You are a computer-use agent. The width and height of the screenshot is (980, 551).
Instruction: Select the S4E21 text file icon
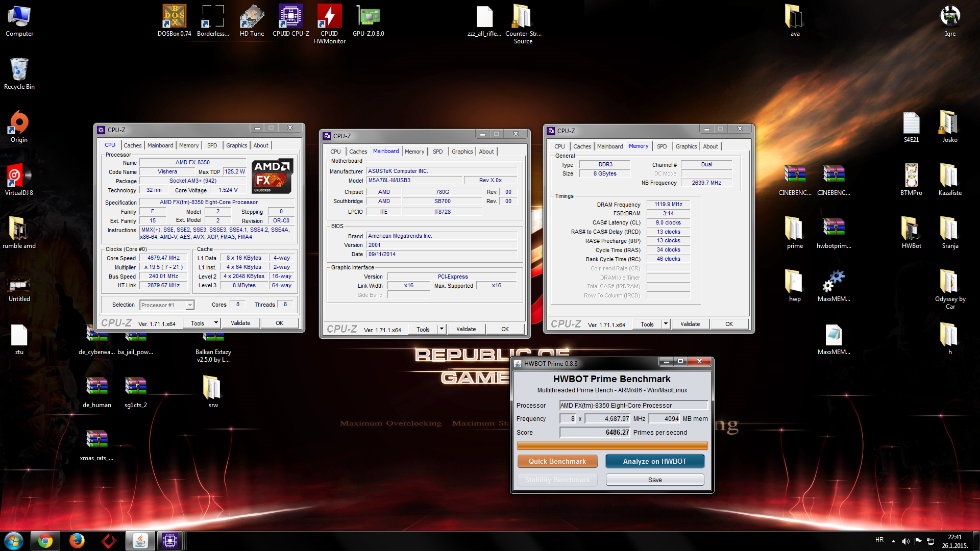(911, 127)
